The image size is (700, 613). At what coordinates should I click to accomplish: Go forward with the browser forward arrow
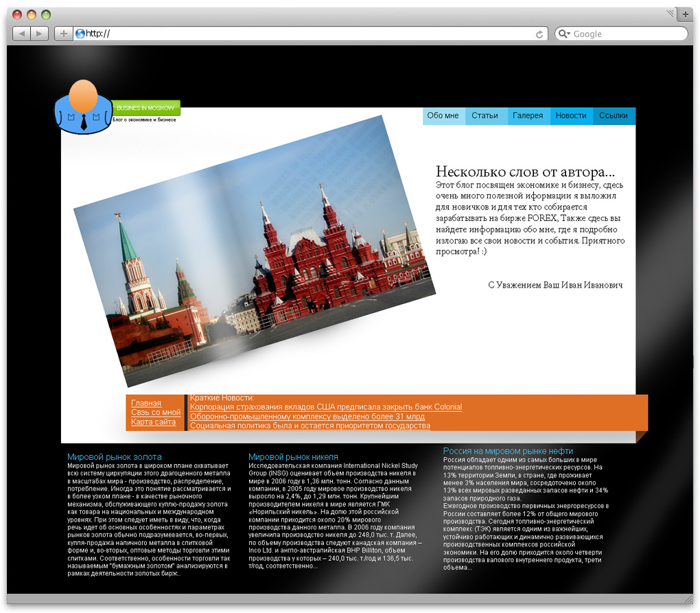(x=39, y=34)
